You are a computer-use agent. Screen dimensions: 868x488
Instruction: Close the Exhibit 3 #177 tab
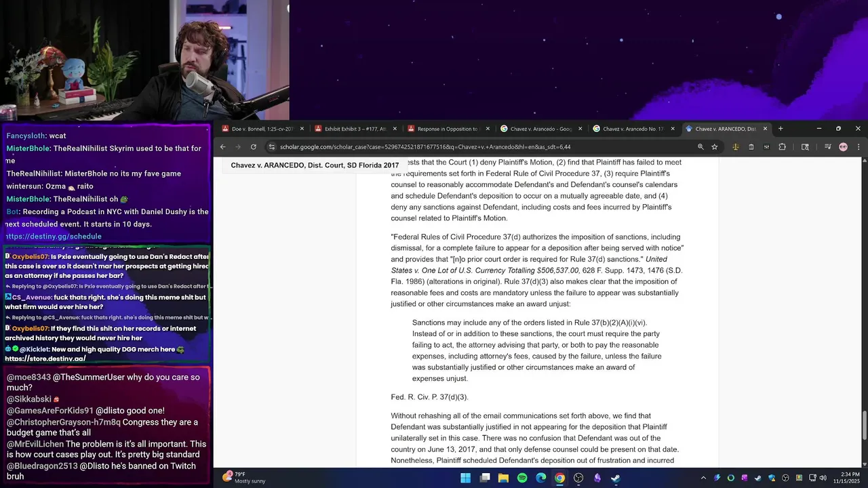click(x=395, y=129)
